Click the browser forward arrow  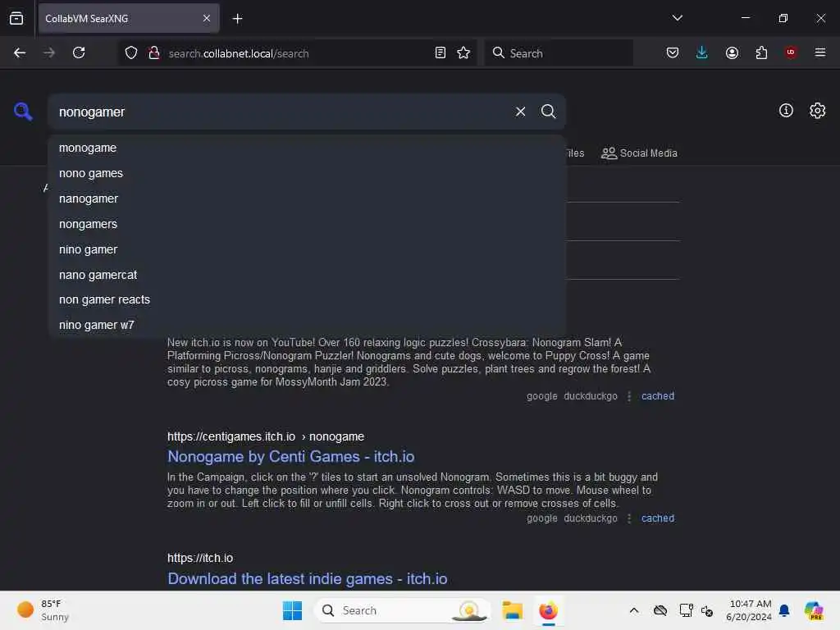click(x=48, y=52)
